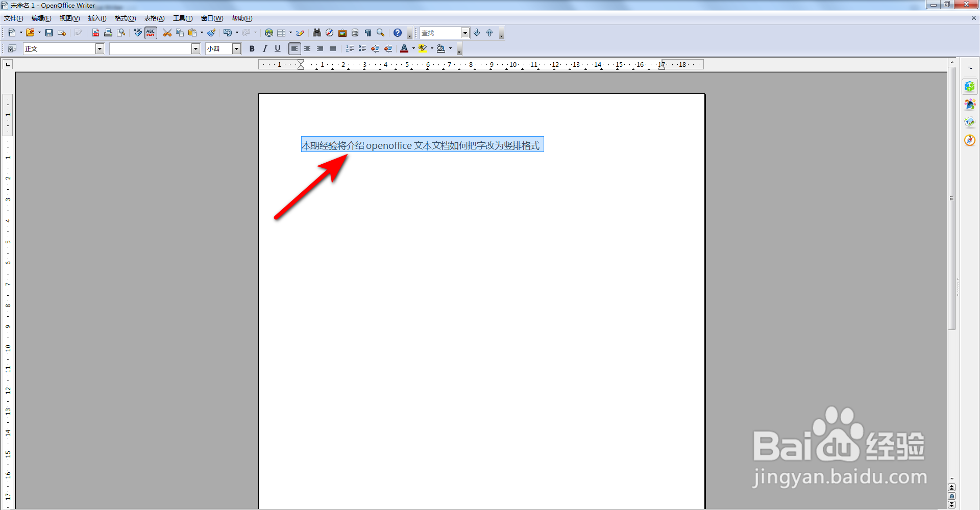Center the paragraph

click(307, 48)
